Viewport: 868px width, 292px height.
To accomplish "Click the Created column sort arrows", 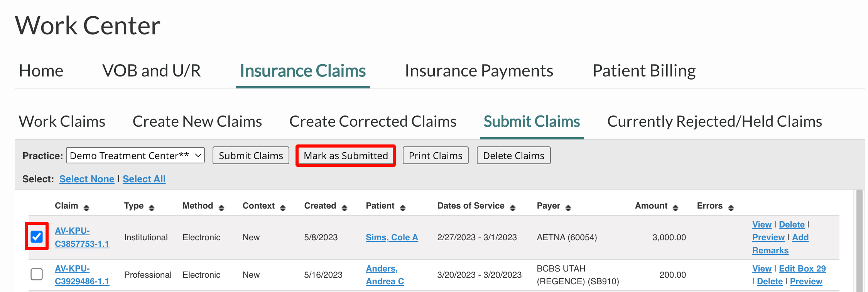I will [x=344, y=208].
